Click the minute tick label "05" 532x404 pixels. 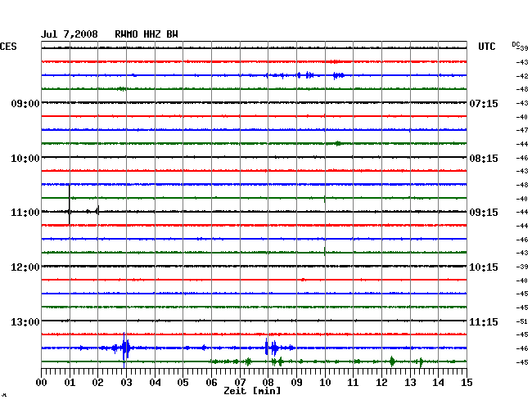[x=183, y=382]
